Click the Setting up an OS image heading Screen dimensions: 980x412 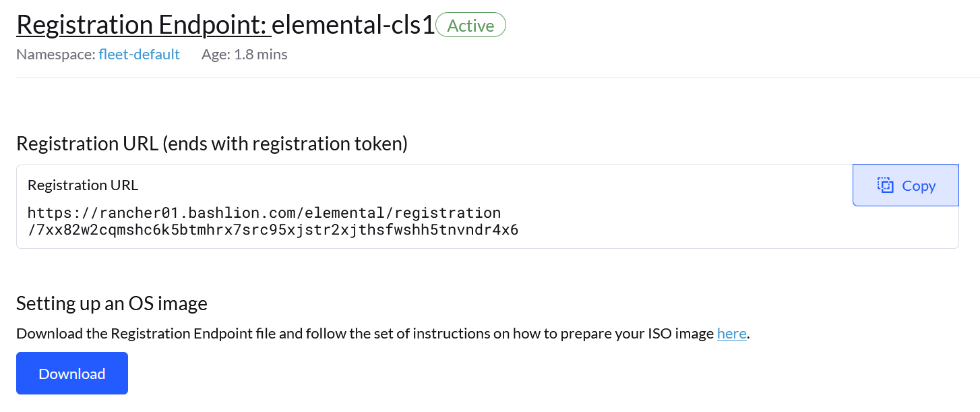click(x=112, y=303)
